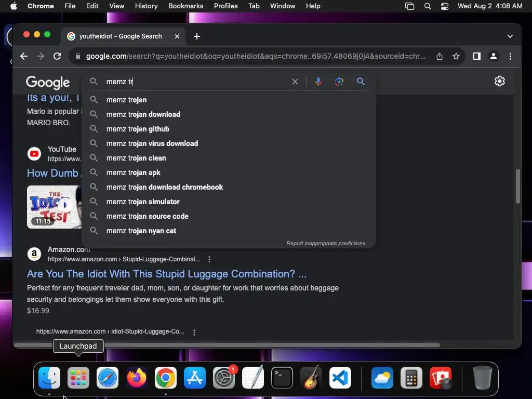Launch Firefox from the Dock
Screen dimensions: 532x399
137,378
